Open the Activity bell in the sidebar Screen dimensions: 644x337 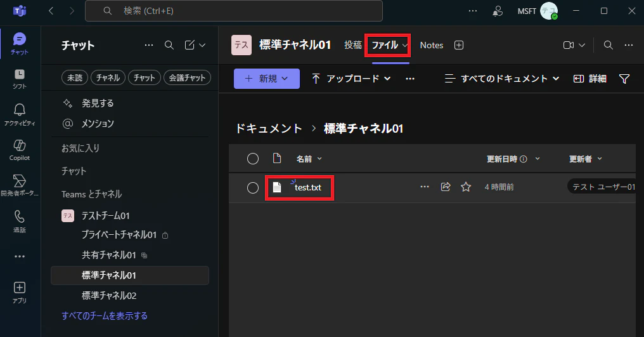19,114
